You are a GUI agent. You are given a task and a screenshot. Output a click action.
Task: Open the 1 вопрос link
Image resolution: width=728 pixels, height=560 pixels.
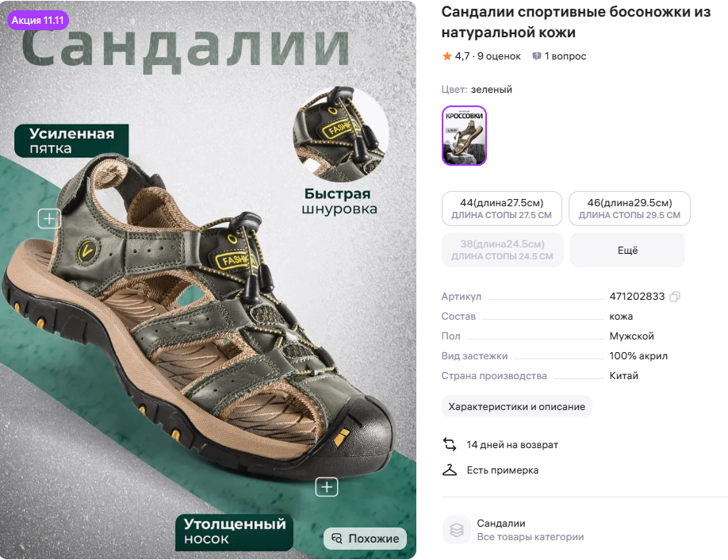tap(565, 56)
